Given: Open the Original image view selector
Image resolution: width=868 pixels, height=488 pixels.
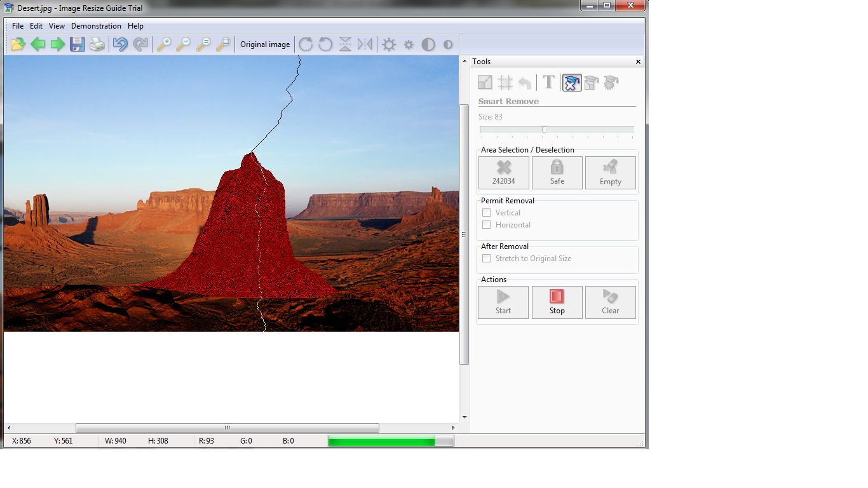Looking at the screenshot, I should click(265, 44).
